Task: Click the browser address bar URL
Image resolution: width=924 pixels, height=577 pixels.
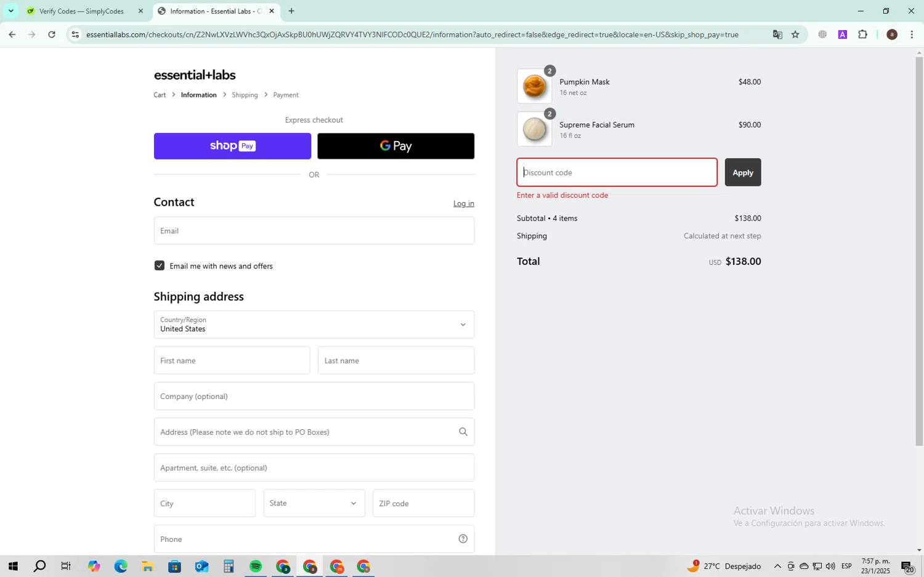Action: click(412, 34)
